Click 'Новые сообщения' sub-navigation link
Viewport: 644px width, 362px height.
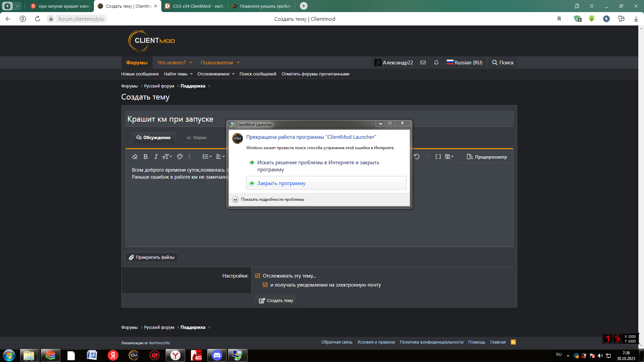[x=140, y=74]
